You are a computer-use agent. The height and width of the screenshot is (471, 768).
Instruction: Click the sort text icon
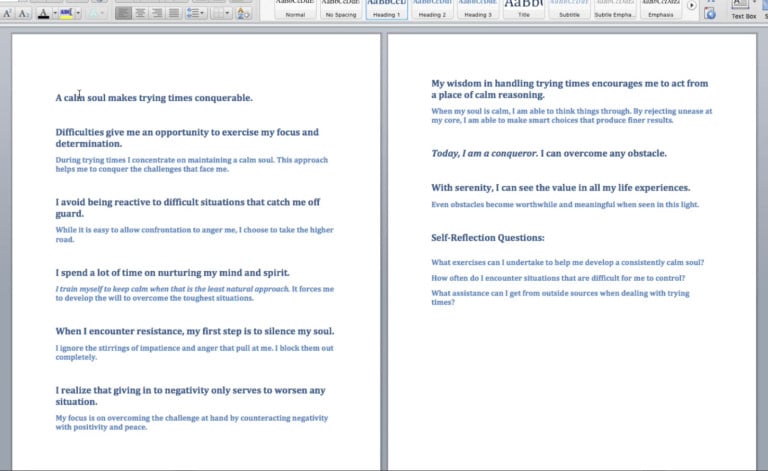coord(243,13)
